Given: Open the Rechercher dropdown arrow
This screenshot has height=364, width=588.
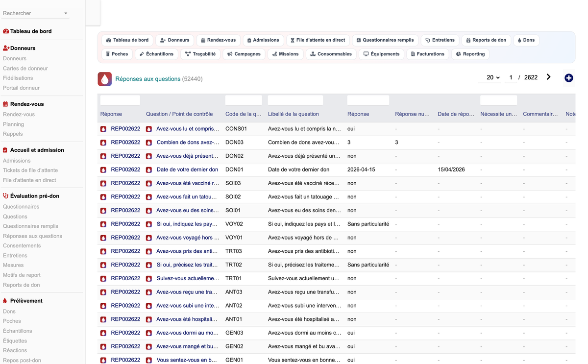Looking at the screenshot, I should pyautogui.click(x=66, y=13).
